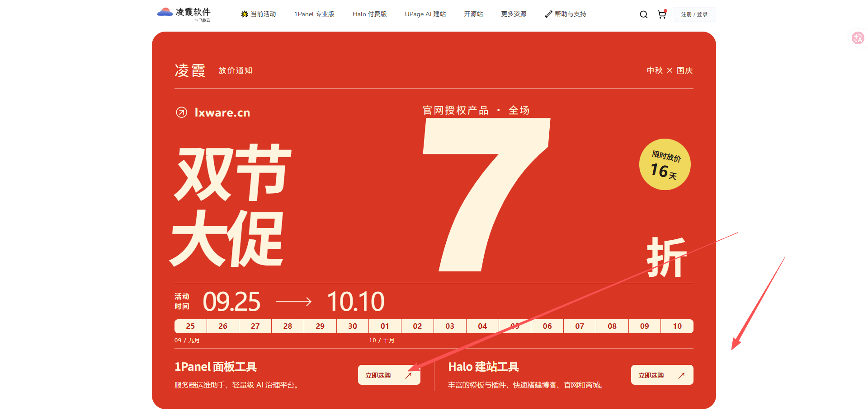Click the lxware.cn link text

(x=222, y=112)
